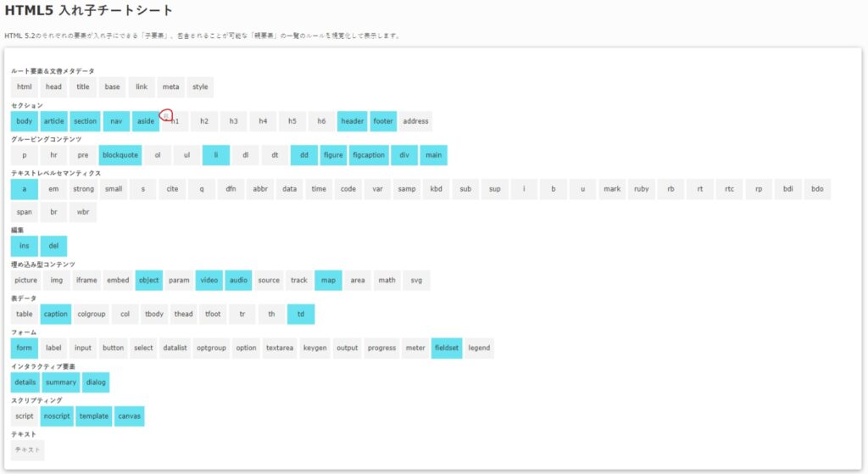Click the caption table element
This screenshot has width=868, height=474.
coord(56,314)
